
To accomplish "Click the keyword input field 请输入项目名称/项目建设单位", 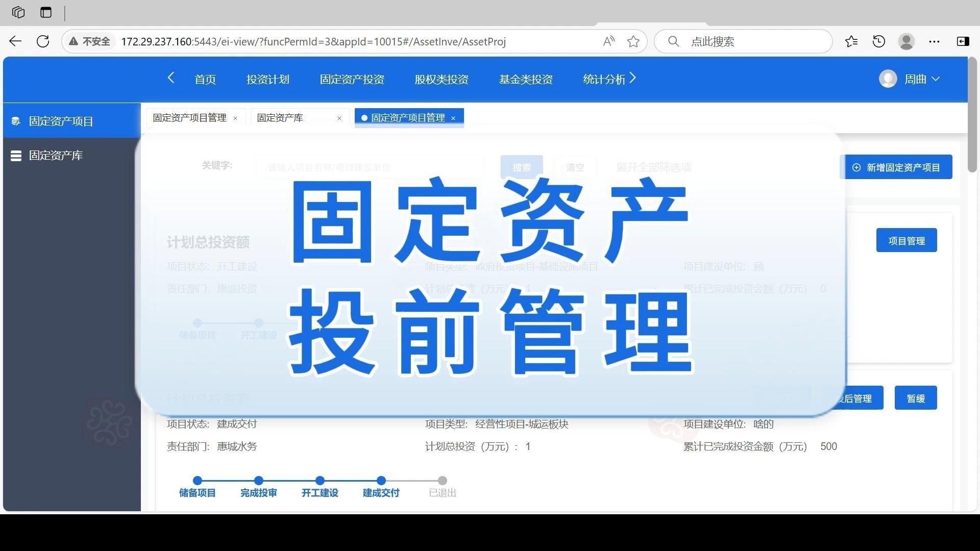I will coord(370,167).
